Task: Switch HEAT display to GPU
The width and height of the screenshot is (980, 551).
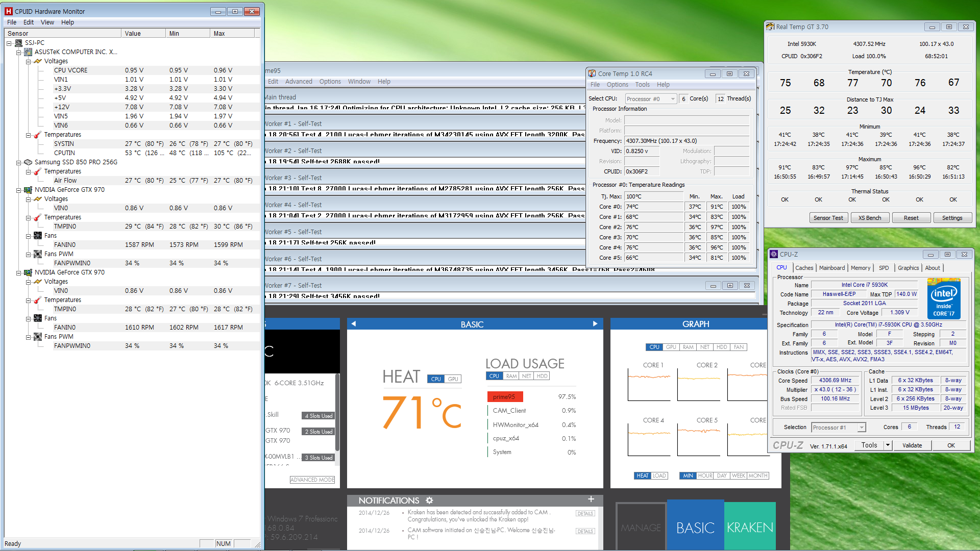Action: coord(453,379)
